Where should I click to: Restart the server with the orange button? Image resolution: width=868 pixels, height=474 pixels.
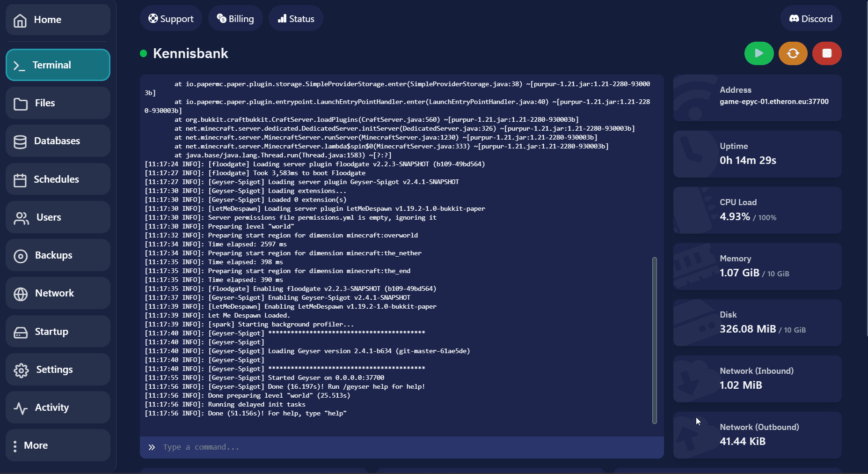[793, 53]
